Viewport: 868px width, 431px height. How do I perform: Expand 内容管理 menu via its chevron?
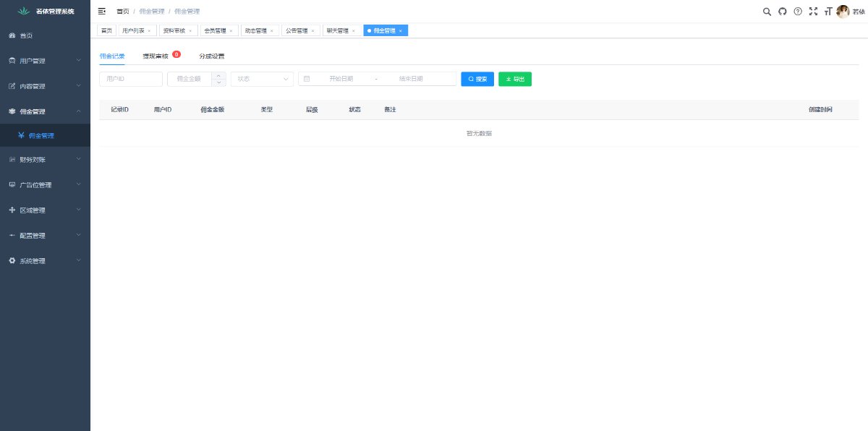(78, 85)
